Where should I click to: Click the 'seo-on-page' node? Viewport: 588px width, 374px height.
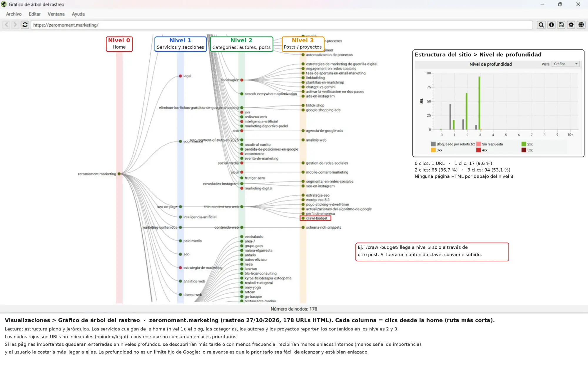click(180, 207)
